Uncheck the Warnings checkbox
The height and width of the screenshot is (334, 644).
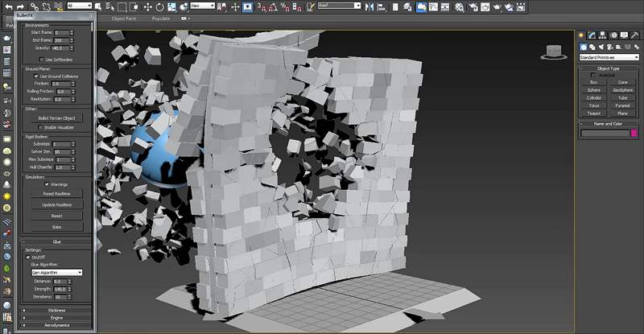point(46,184)
